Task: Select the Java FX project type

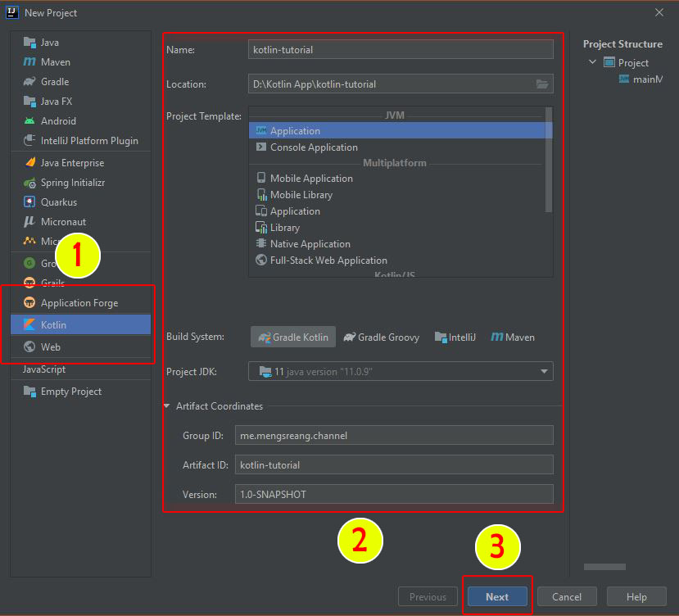Action: point(80,101)
